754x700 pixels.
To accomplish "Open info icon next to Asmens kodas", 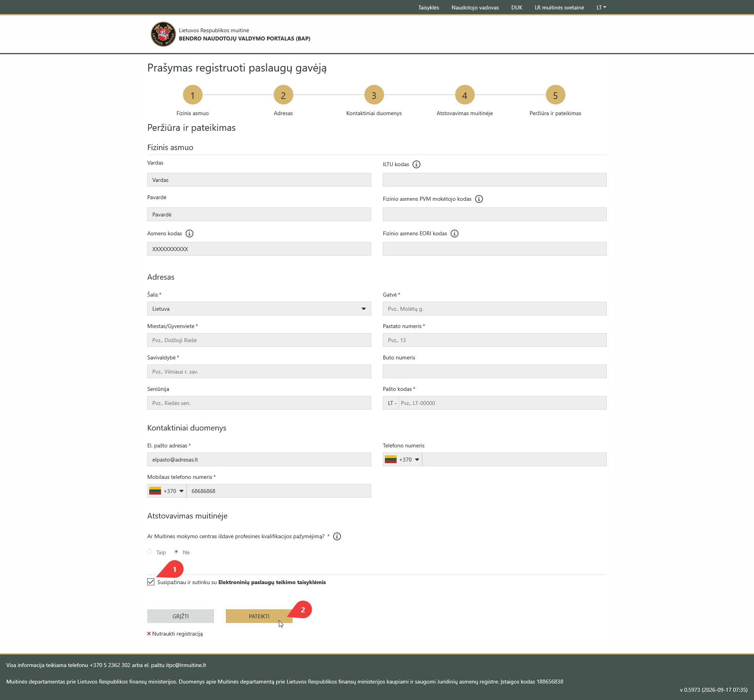I will pyautogui.click(x=189, y=234).
